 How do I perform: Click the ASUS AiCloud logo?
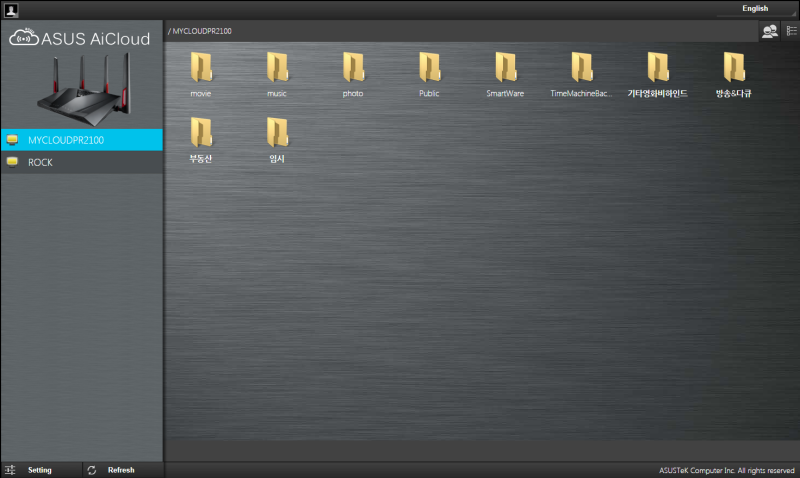pos(80,38)
